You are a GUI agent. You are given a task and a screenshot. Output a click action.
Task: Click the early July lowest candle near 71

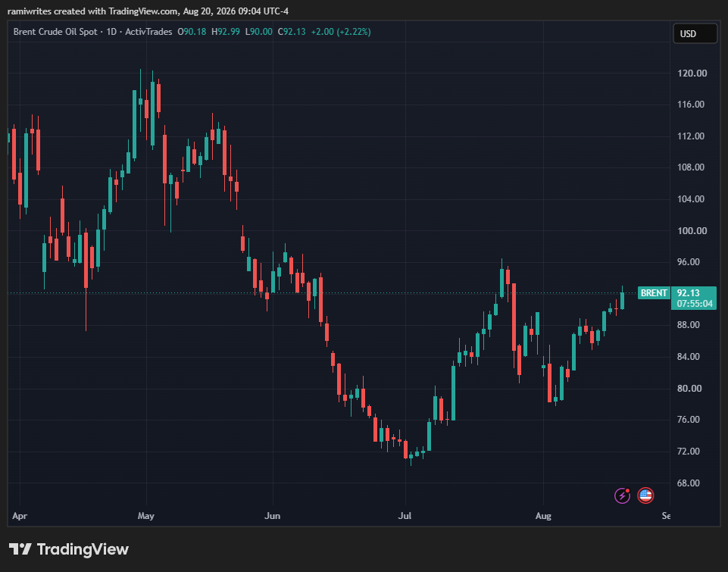coord(411,458)
